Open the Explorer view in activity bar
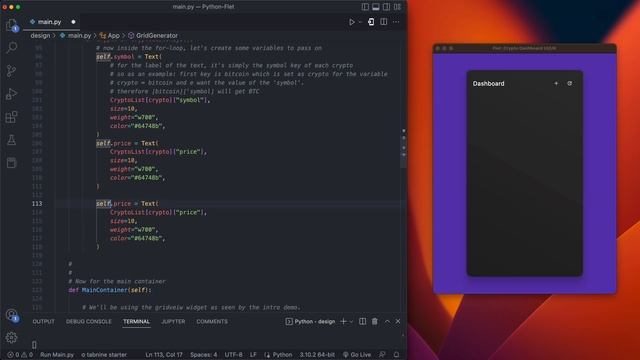This screenshot has height=360, width=640. [x=11, y=25]
